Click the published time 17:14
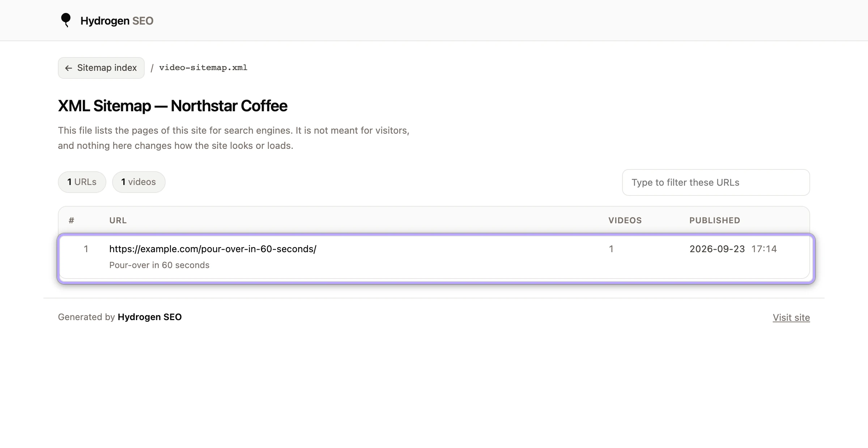Image resolution: width=868 pixels, height=448 pixels. [764, 249]
